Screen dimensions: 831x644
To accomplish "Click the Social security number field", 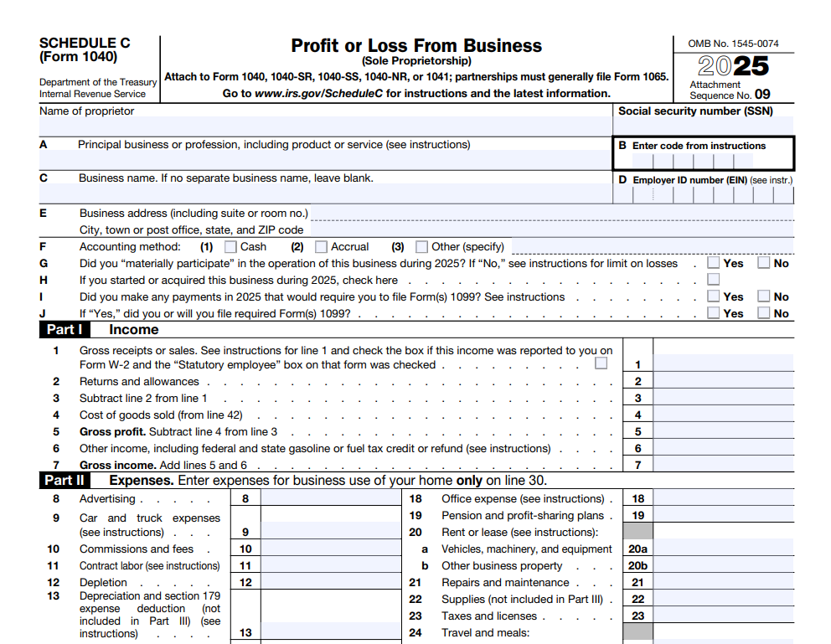I will click(704, 126).
